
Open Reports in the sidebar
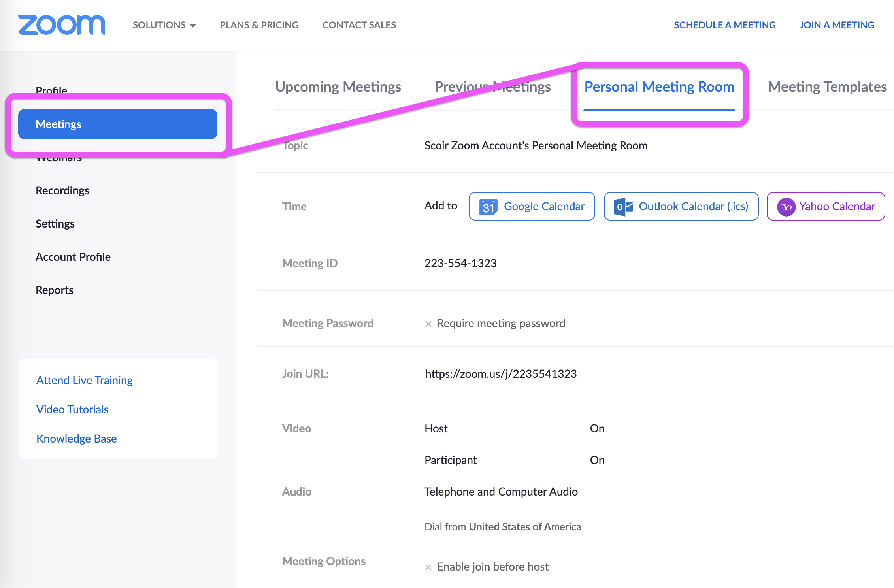55,290
